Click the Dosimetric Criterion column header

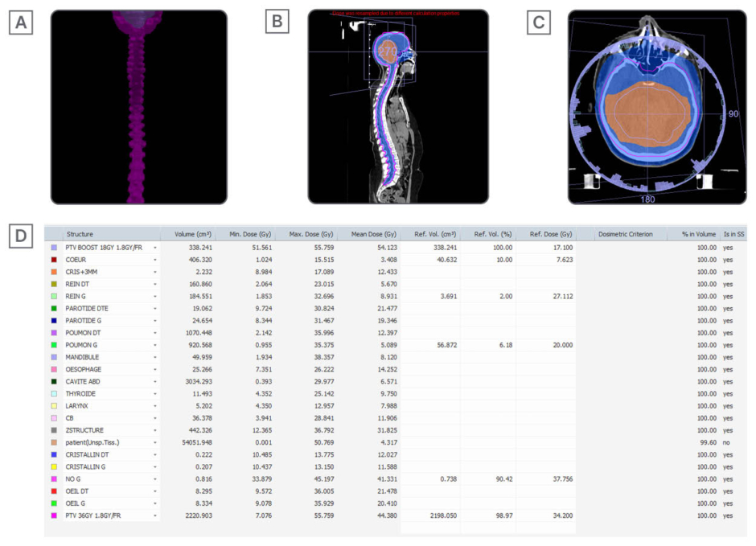pos(625,235)
